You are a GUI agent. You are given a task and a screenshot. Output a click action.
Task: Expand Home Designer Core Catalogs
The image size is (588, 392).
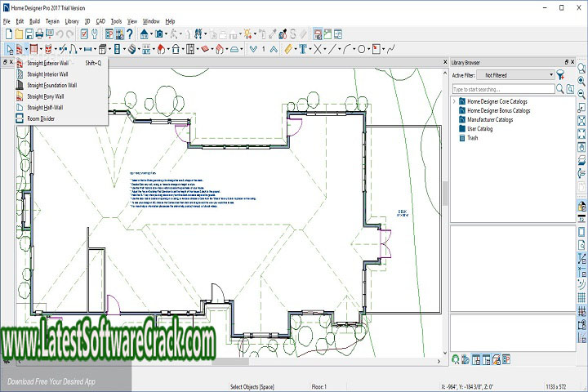[456, 100]
